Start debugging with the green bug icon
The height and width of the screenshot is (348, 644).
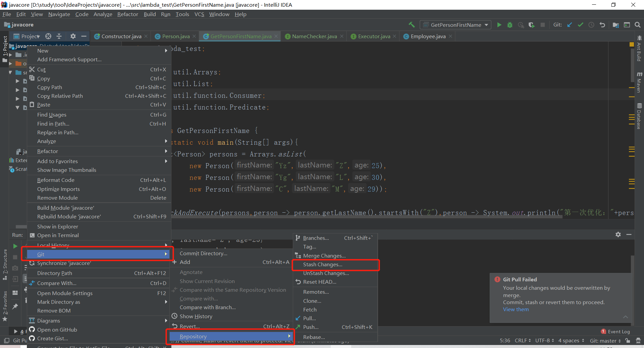[510, 25]
